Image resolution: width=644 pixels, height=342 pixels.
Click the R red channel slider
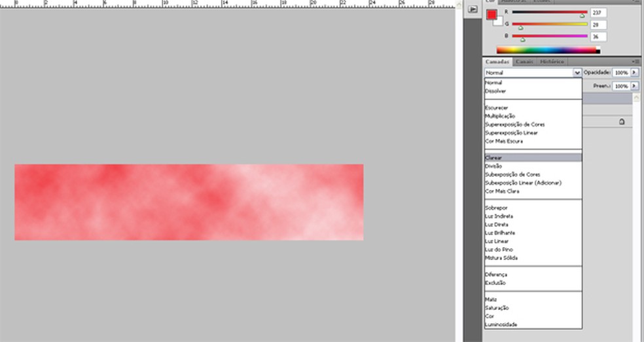[x=550, y=12]
